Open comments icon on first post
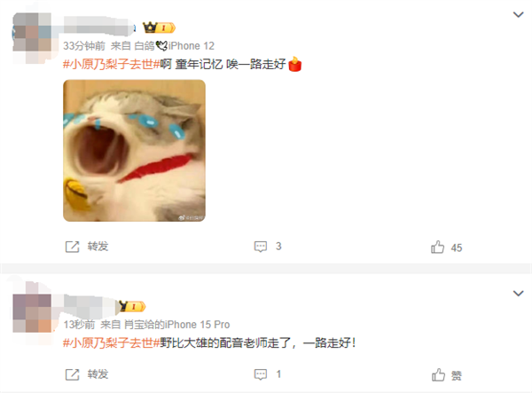Image resolution: width=532 pixels, height=393 pixels. [261, 247]
